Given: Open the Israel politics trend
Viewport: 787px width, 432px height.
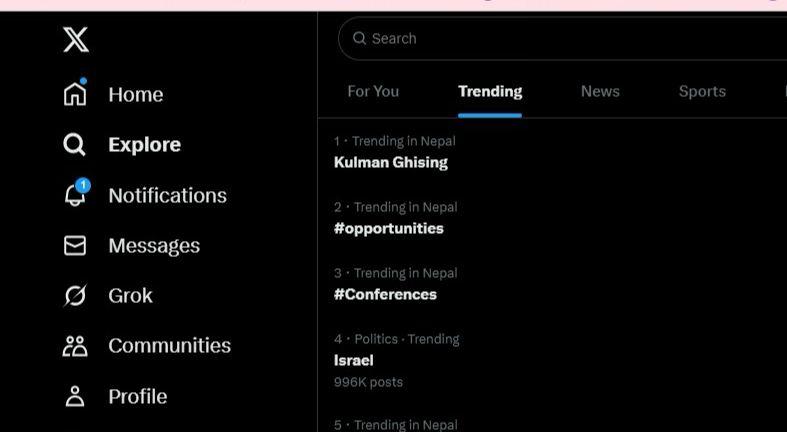Looking at the screenshot, I should tap(354, 360).
